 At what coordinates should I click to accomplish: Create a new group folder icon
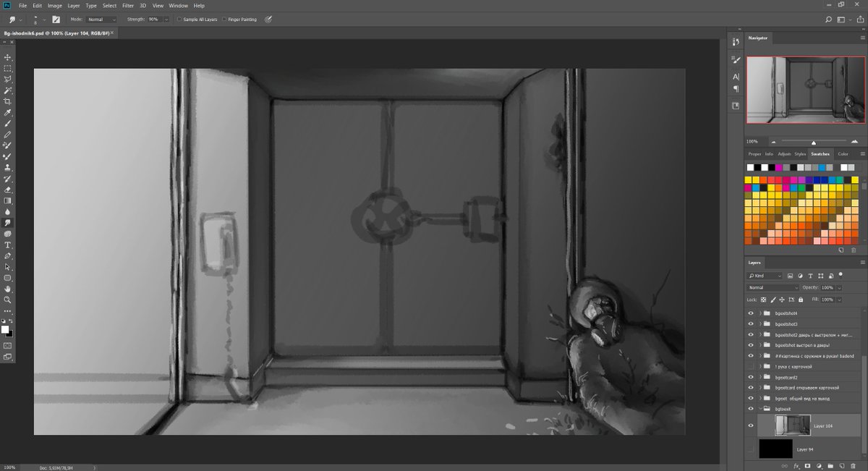[830, 466]
